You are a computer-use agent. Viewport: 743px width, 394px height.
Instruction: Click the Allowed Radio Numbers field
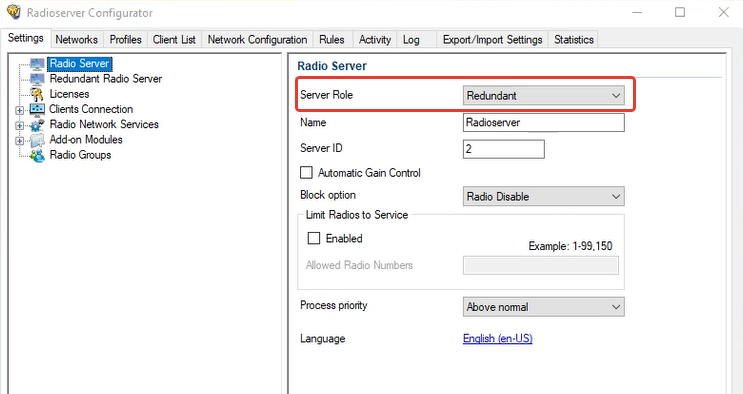coord(541,266)
